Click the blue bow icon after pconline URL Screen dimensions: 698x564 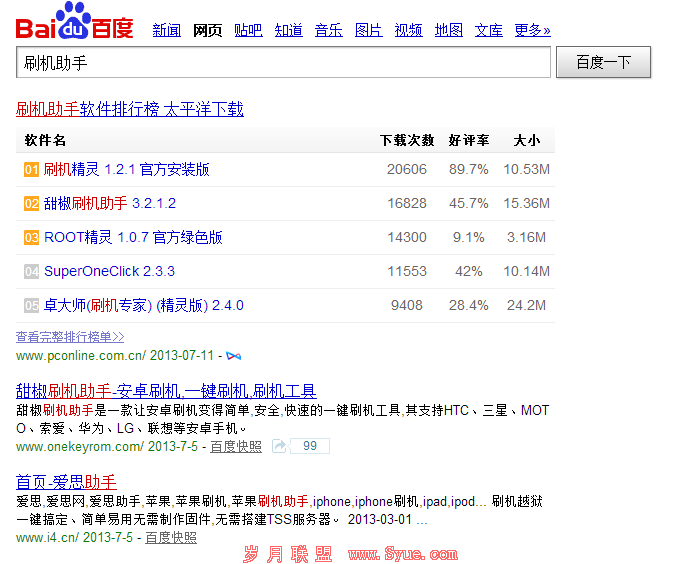[x=234, y=356]
